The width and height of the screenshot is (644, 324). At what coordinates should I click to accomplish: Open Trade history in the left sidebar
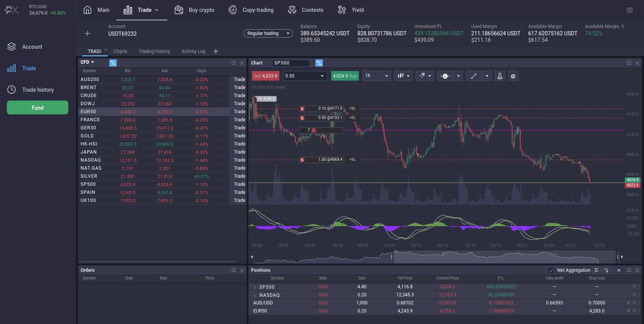tap(31, 90)
